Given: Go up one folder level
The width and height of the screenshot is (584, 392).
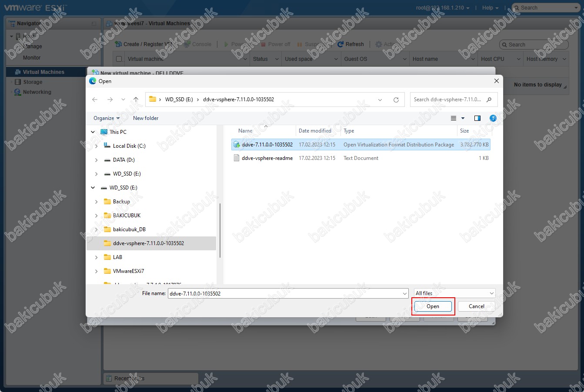Looking at the screenshot, I should coord(136,100).
